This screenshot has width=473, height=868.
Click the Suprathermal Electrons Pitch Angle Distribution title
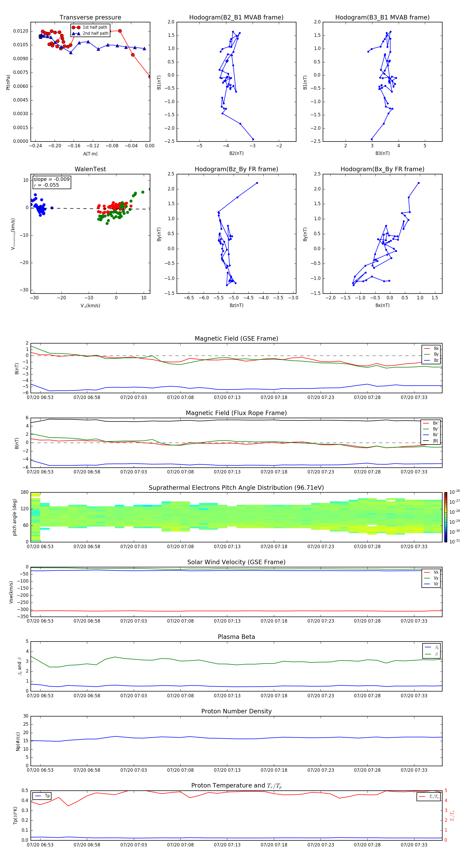click(236, 488)
